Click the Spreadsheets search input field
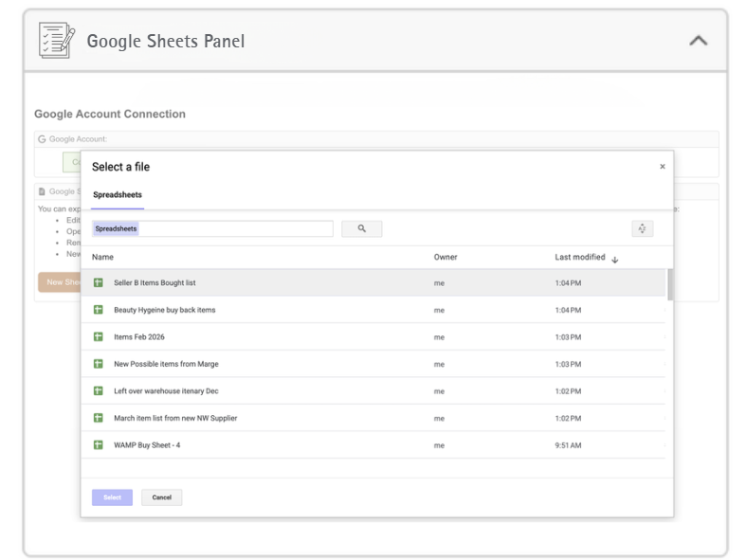Image resolution: width=746 pixels, height=560 pixels. 212,229
